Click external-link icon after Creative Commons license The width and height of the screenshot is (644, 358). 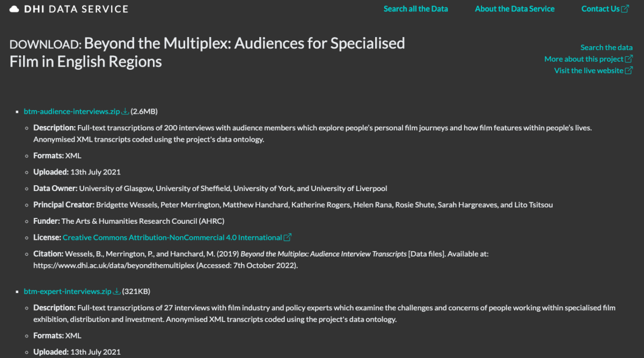(288, 237)
